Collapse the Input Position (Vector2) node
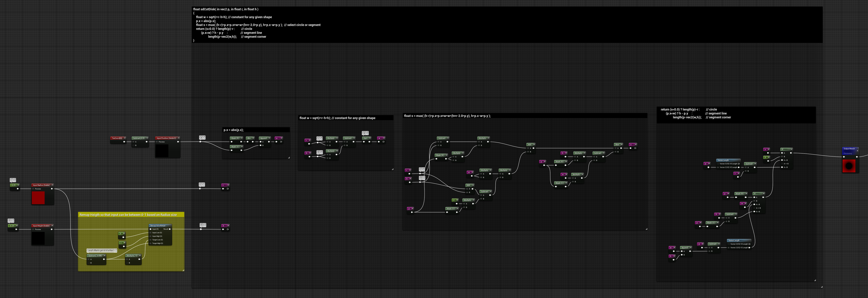The width and height of the screenshot is (868, 298). tap(179, 138)
